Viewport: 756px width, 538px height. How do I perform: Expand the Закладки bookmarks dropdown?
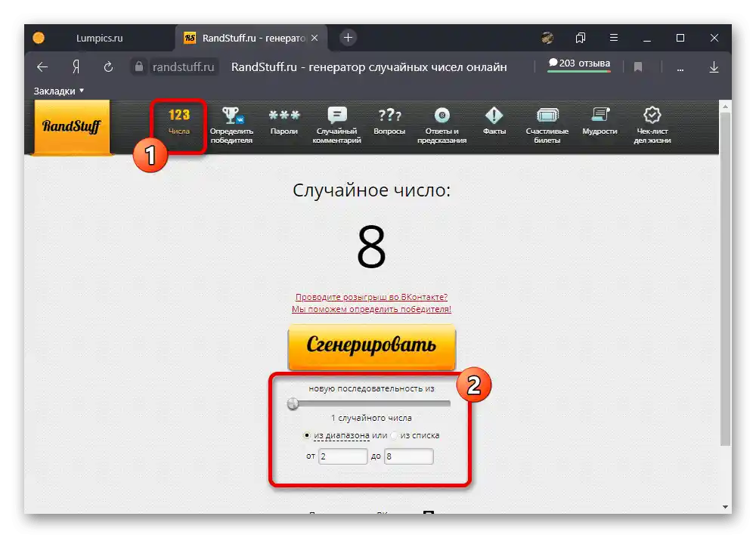tap(59, 91)
